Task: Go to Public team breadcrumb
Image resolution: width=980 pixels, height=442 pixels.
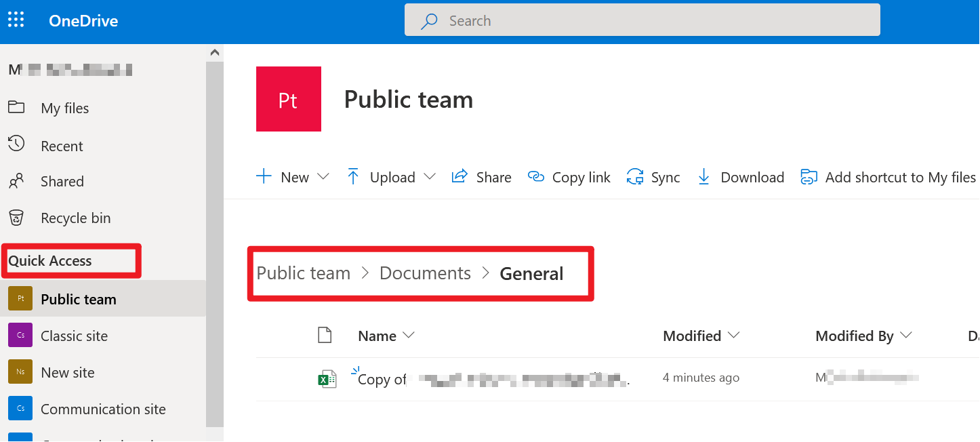Action: click(x=304, y=273)
